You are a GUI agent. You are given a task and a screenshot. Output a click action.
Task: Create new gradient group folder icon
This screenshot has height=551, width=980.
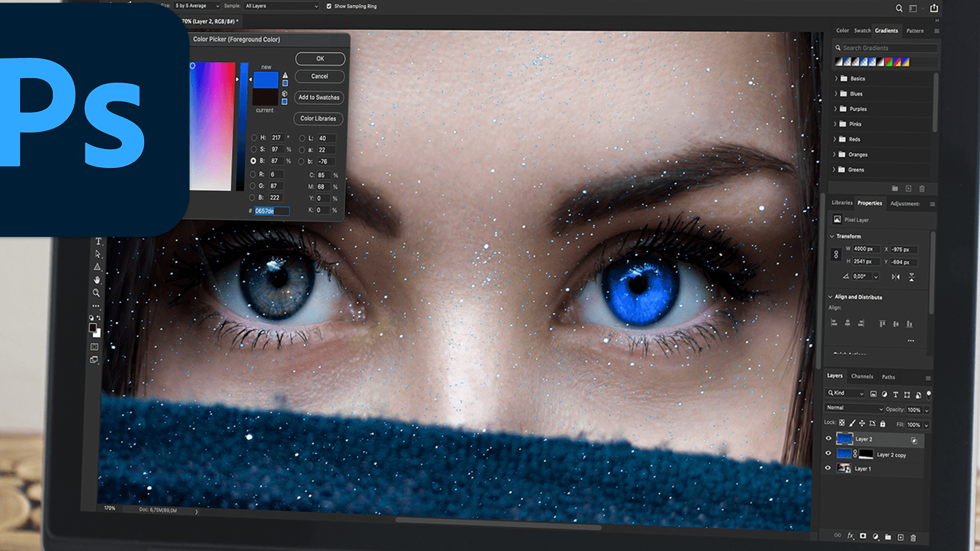tap(895, 189)
